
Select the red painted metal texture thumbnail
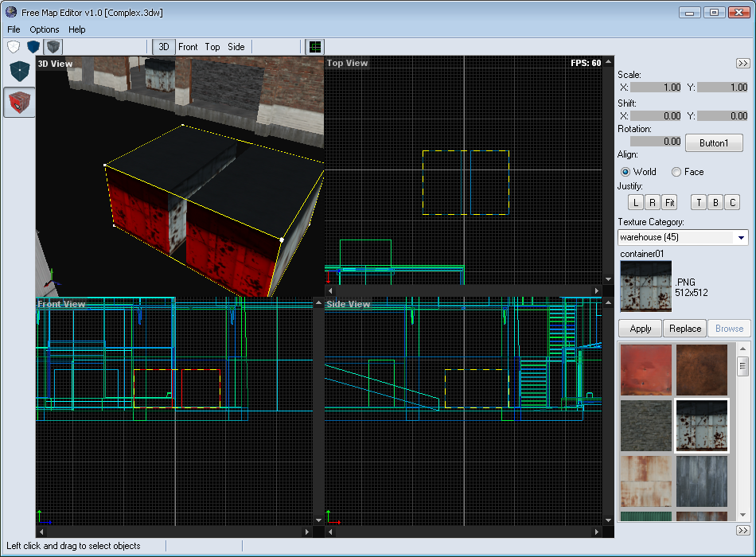[645, 370]
